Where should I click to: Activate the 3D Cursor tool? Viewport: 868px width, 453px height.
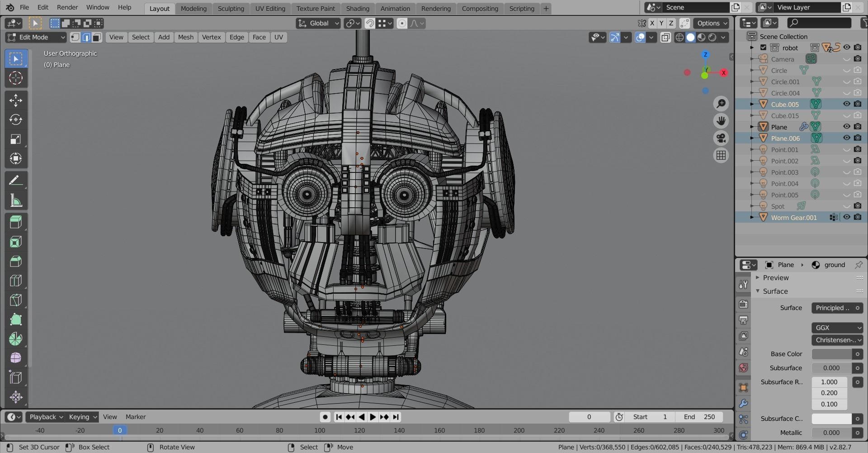tap(16, 78)
